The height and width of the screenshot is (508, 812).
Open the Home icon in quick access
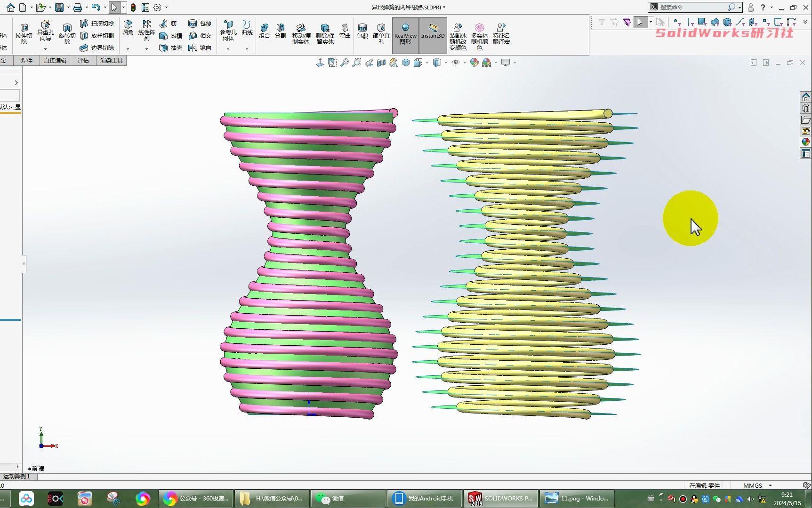[x=10, y=8]
